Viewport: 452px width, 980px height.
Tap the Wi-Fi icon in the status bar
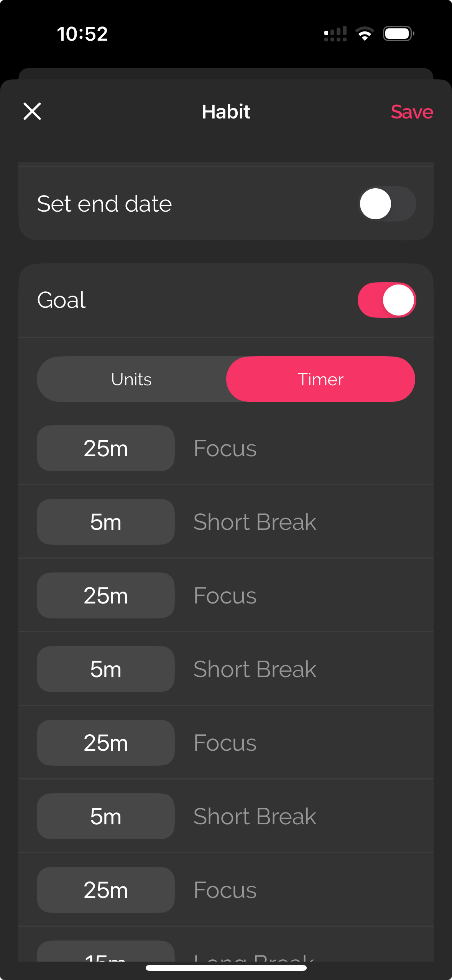pyautogui.click(x=365, y=34)
